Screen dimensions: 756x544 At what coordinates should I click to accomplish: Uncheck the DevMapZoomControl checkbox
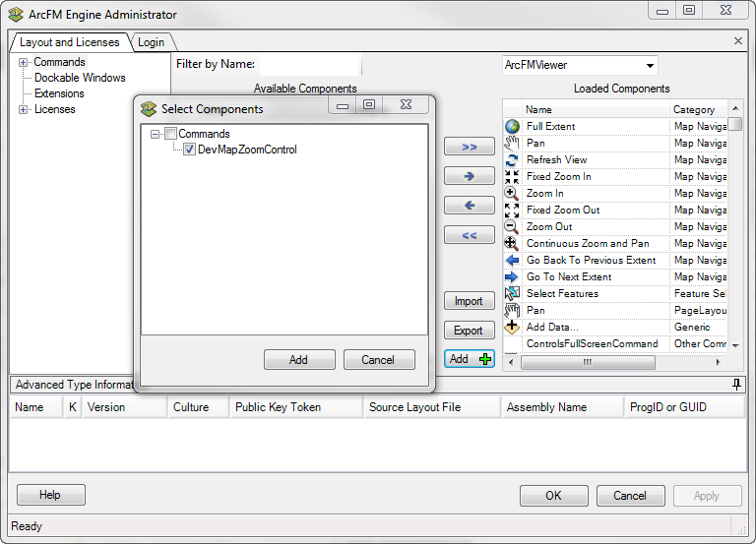click(190, 150)
